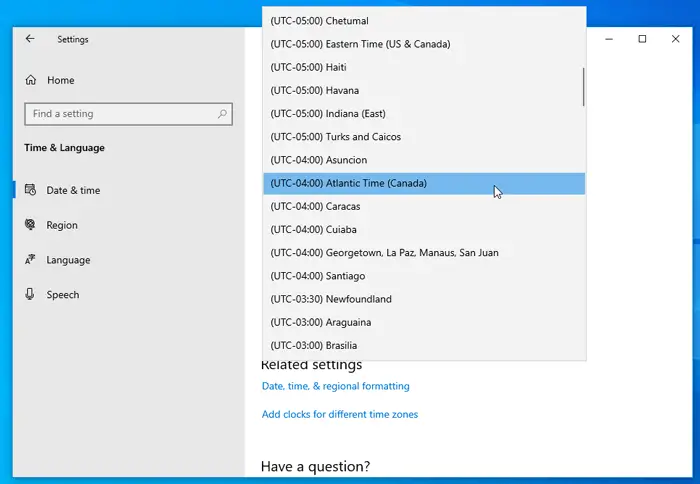Click the search magnifier icon
This screenshot has width=700, height=484.
222,114
